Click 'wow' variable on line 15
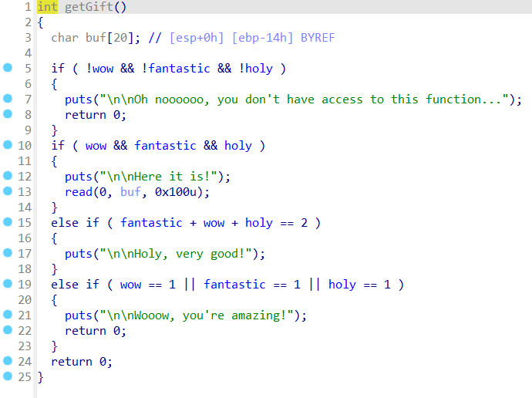 point(214,223)
